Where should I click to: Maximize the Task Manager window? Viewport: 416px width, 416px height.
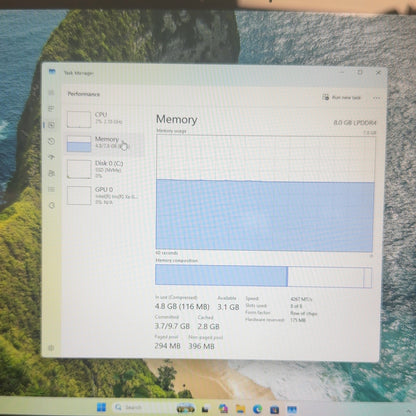point(360,72)
